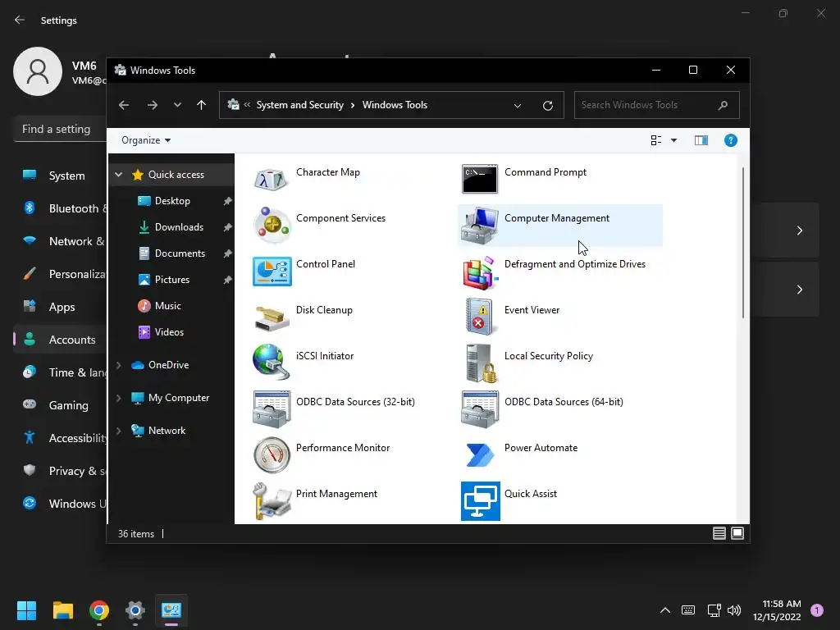Open the Disk Cleanup icon

(x=272, y=317)
